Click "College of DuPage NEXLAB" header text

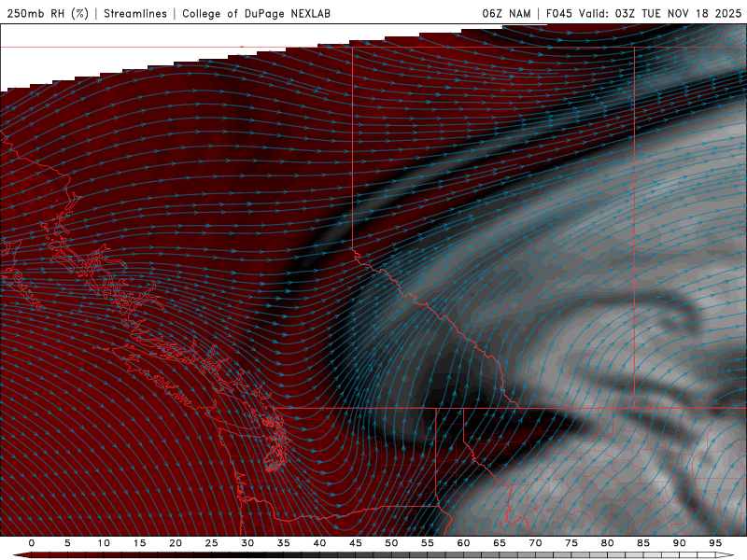point(256,13)
